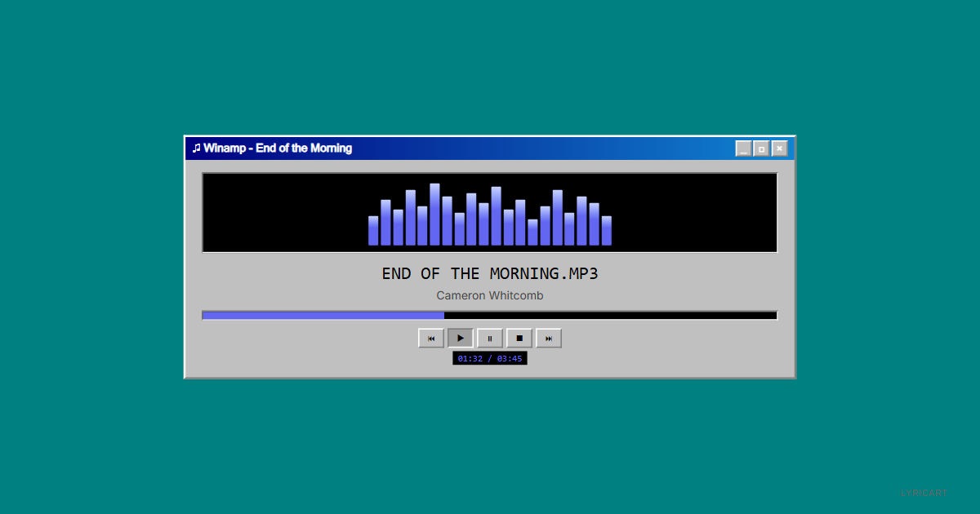Select the play icon to resume playback
The image size is (980, 514).
460,338
